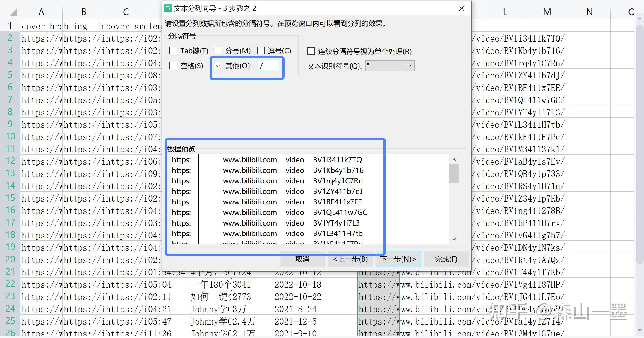Click the data preview scrollbar thumb
The height and width of the screenshot is (338, 644).
coord(454,173)
